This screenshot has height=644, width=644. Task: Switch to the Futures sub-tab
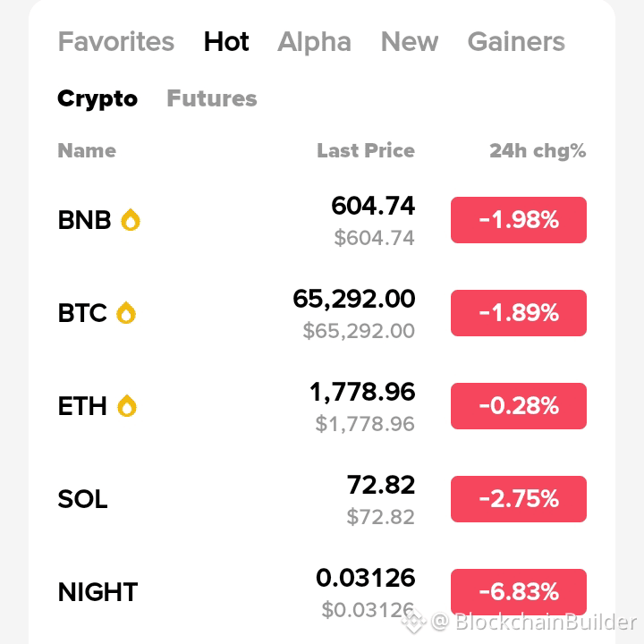(x=212, y=98)
